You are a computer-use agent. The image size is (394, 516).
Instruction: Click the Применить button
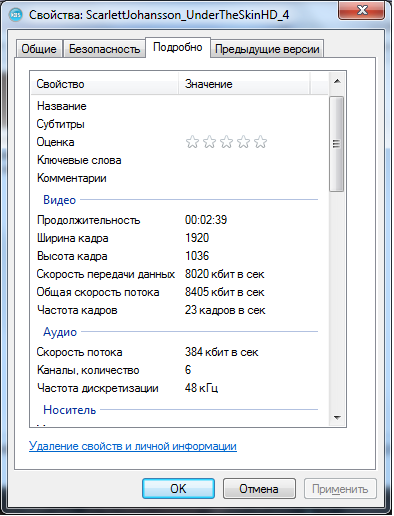pyautogui.click(x=340, y=489)
